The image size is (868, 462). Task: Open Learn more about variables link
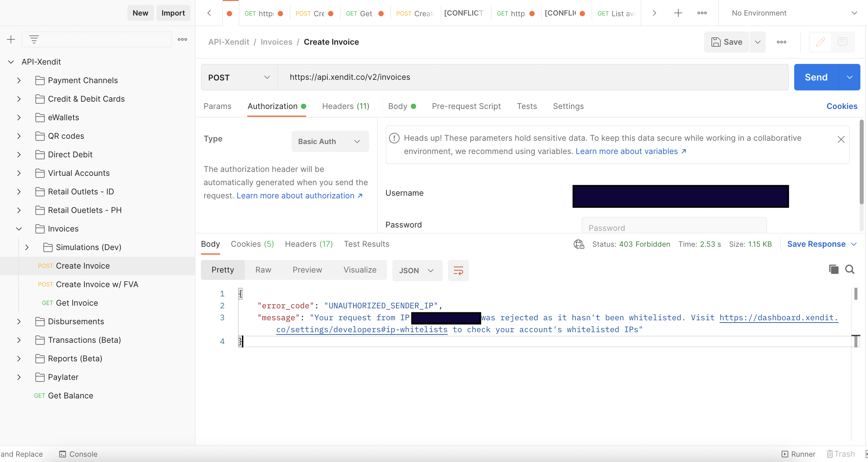[x=630, y=151]
